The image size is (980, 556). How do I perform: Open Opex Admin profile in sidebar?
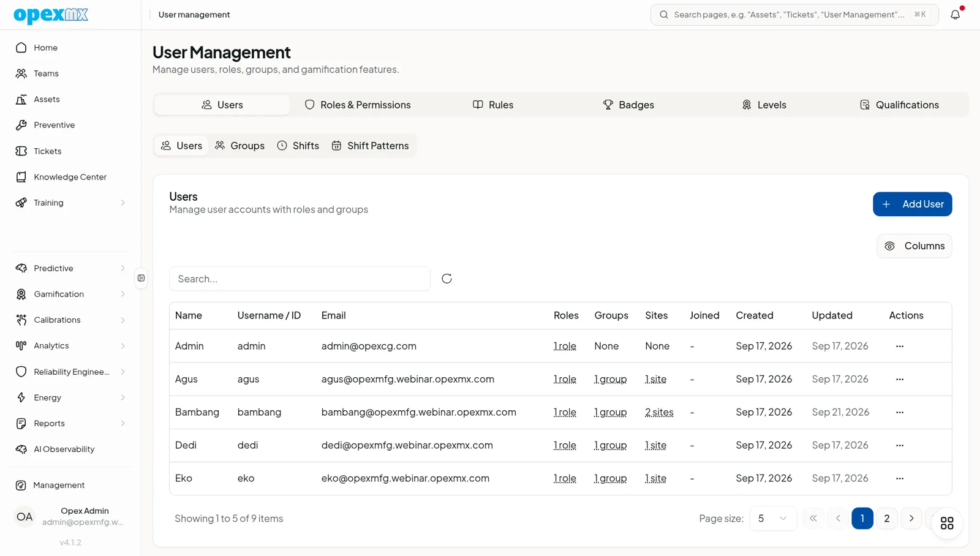(70, 516)
